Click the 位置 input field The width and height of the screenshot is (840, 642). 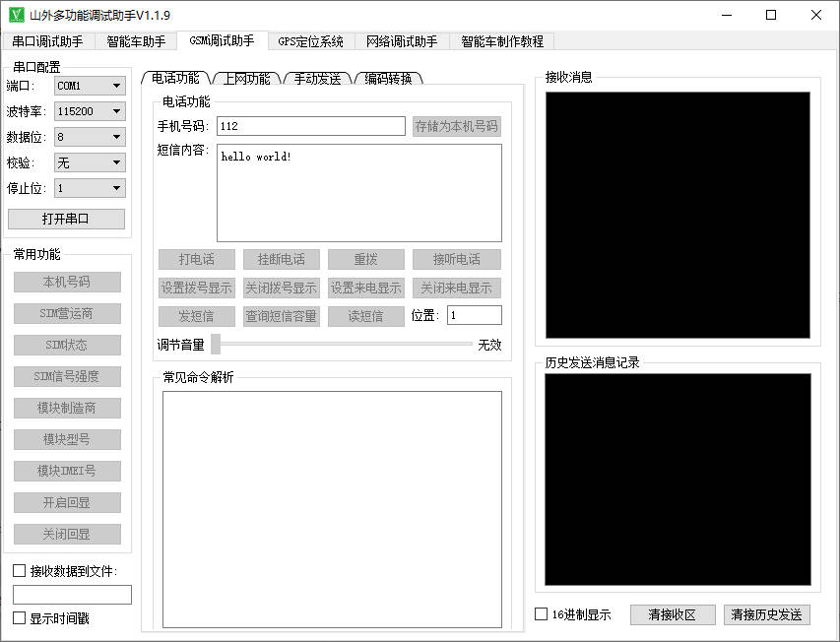[475, 315]
